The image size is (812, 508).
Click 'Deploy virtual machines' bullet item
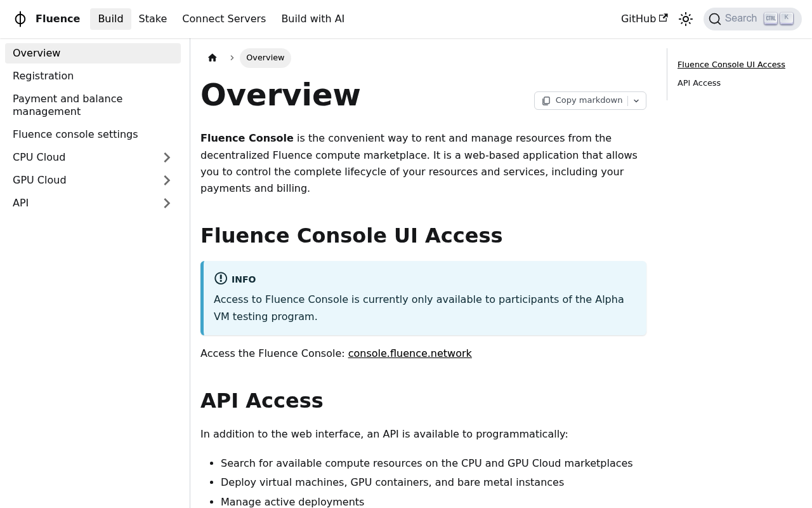[392, 483]
